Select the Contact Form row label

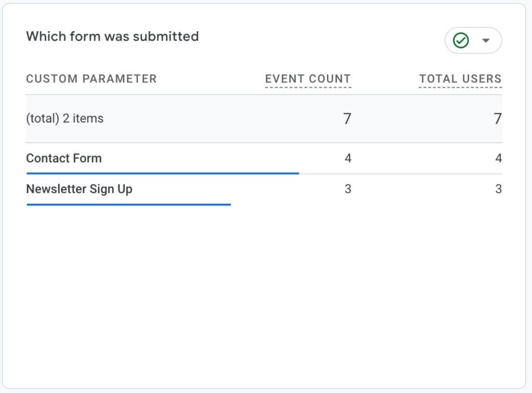click(x=64, y=158)
